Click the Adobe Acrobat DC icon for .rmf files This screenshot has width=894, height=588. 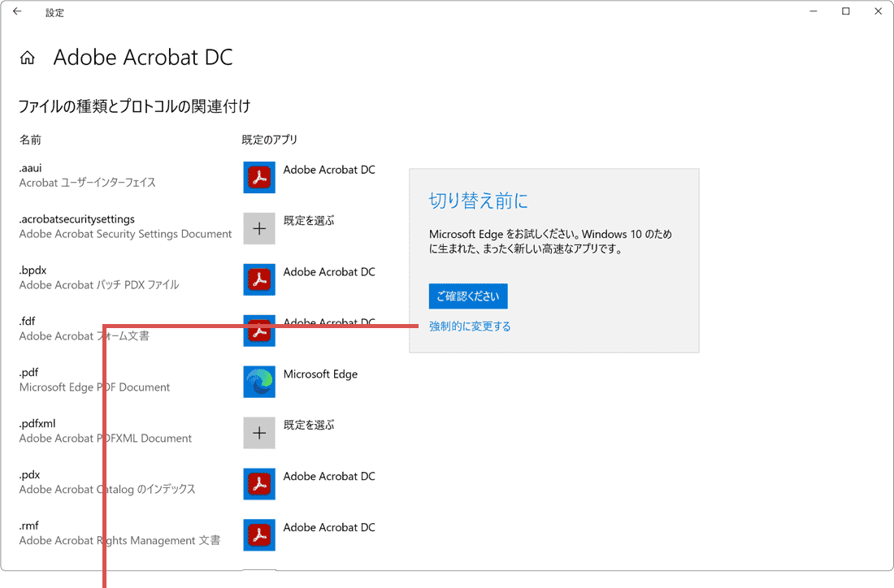click(x=258, y=535)
